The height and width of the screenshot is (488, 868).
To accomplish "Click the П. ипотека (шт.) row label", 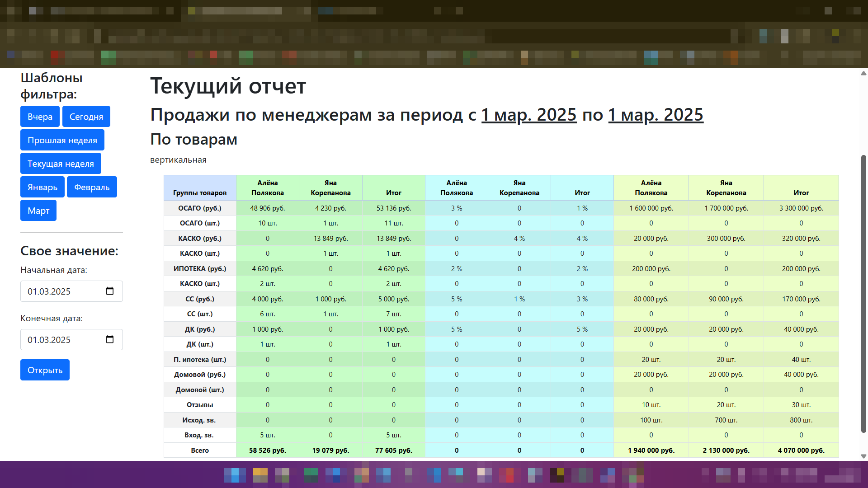I will [200, 360].
